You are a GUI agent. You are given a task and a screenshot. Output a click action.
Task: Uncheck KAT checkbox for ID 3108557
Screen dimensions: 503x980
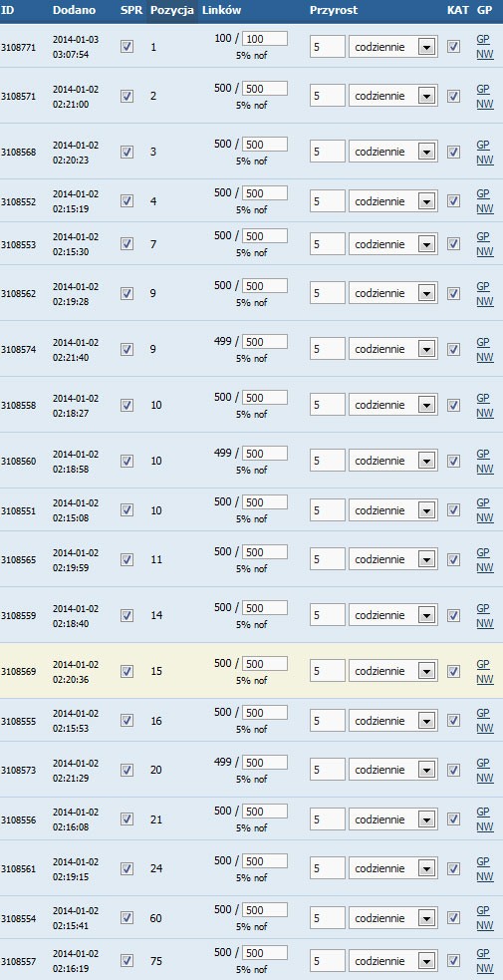click(x=454, y=960)
